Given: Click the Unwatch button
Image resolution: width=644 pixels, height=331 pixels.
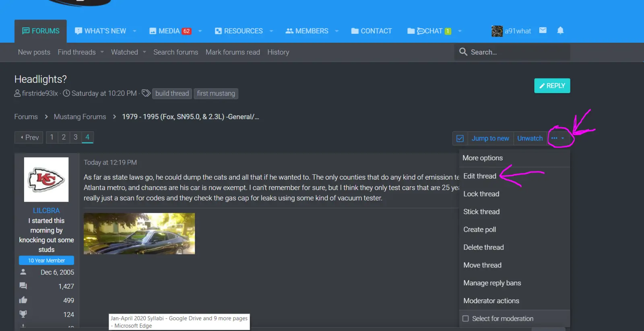Looking at the screenshot, I should [x=530, y=138].
